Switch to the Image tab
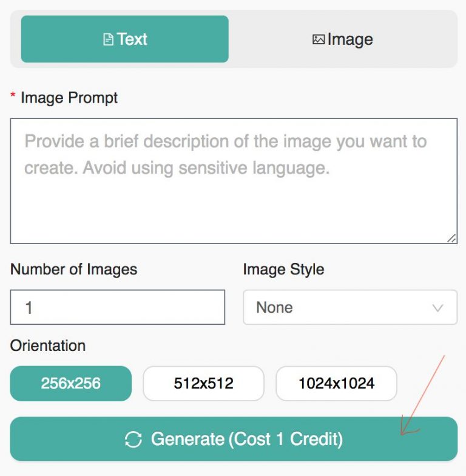The image size is (466, 476). pyautogui.click(x=343, y=39)
